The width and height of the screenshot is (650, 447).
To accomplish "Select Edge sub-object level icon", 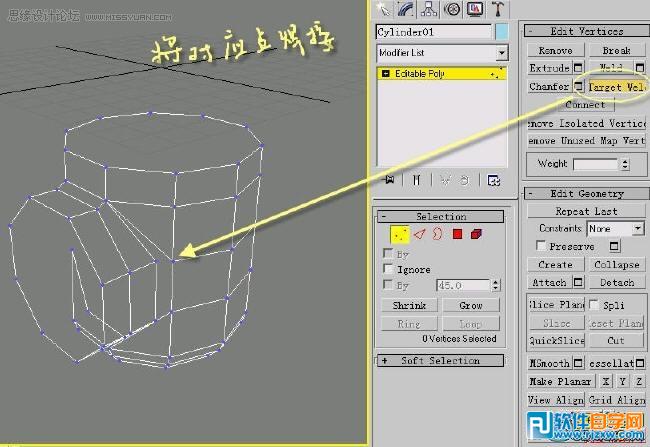I will (x=420, y=234).
